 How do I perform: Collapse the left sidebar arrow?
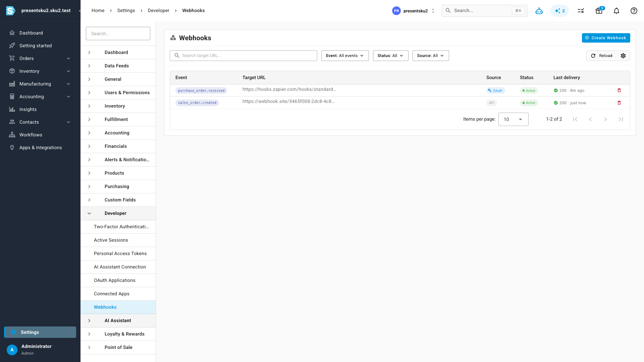[79, 11]
